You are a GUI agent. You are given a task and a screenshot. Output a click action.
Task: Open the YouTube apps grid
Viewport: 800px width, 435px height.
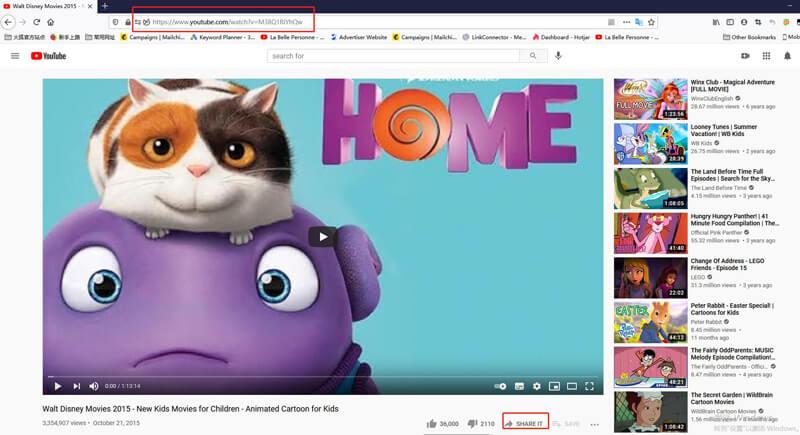coord(766,56)
